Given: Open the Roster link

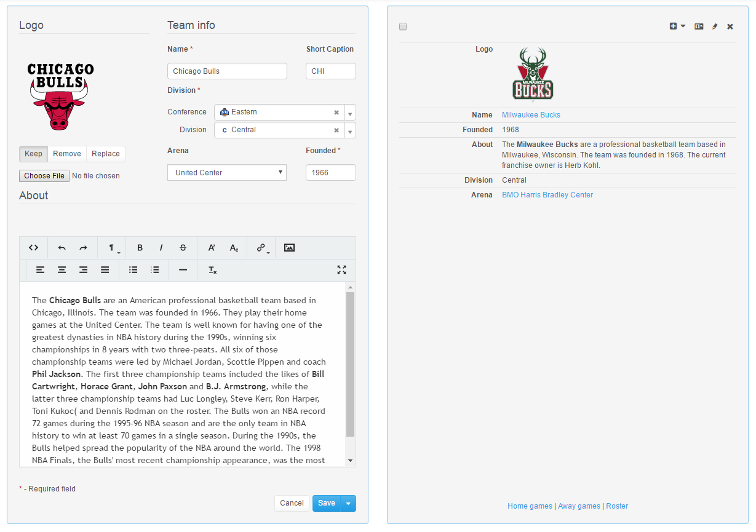Looking at the screenshot, I should coord(617,506).
